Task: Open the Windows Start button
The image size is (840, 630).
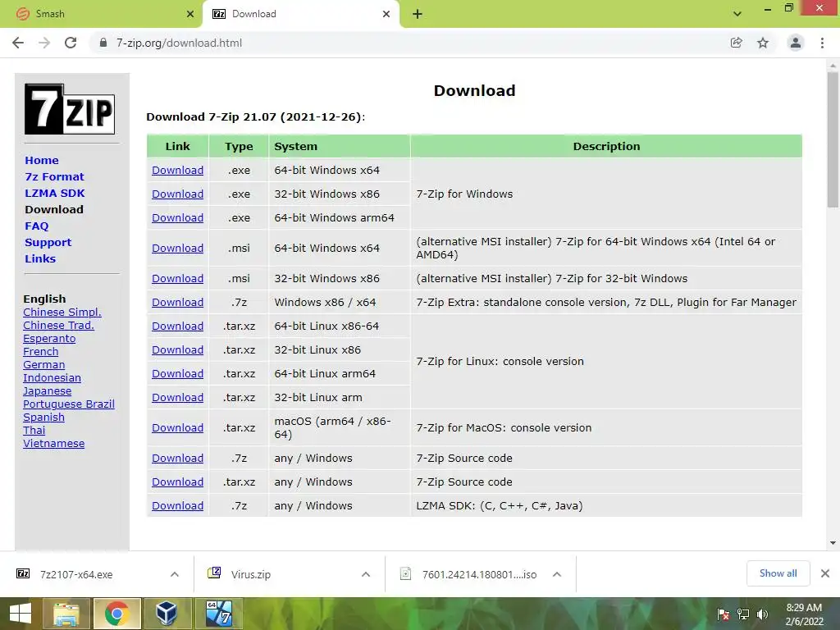Action: [21, 614]
